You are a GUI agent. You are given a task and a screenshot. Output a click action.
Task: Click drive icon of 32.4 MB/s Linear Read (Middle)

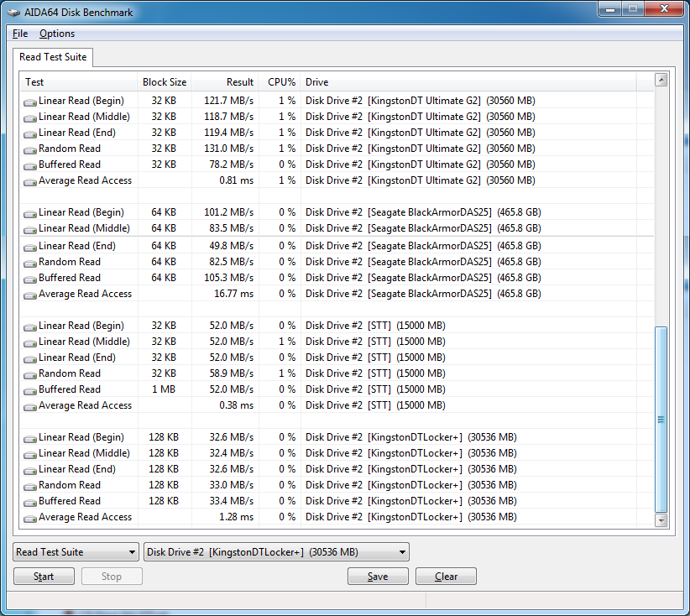tap(30, 455)
